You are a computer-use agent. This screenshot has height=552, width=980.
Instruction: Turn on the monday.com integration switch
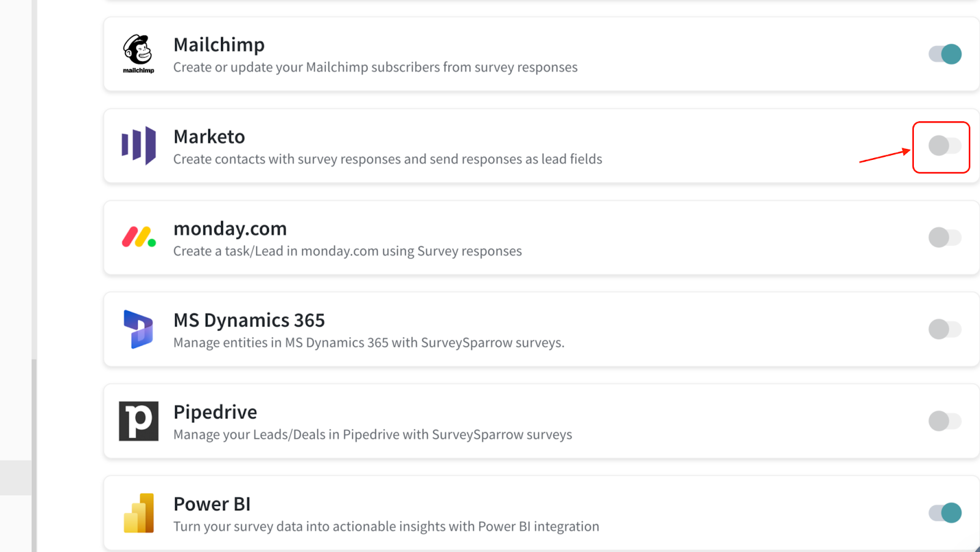(x=945, y=237)
